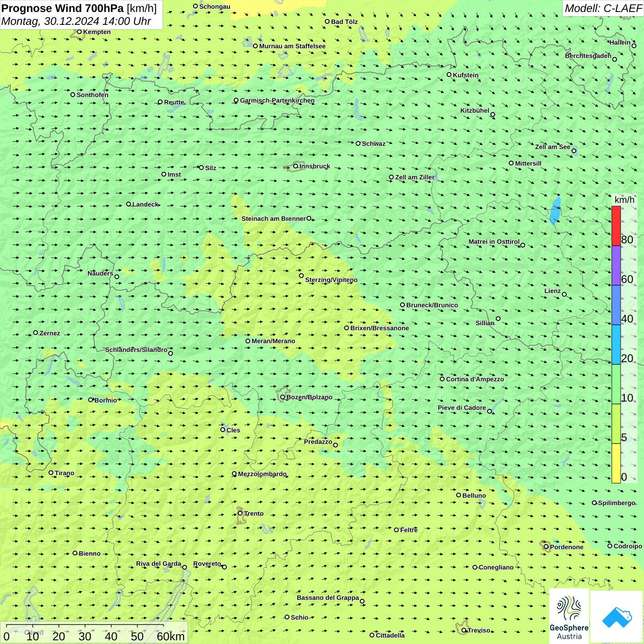The height and width of the screenshot is (644, 644).
Task: Click the Prognose Wind 700hPa title
Action: tap(63, 8)
